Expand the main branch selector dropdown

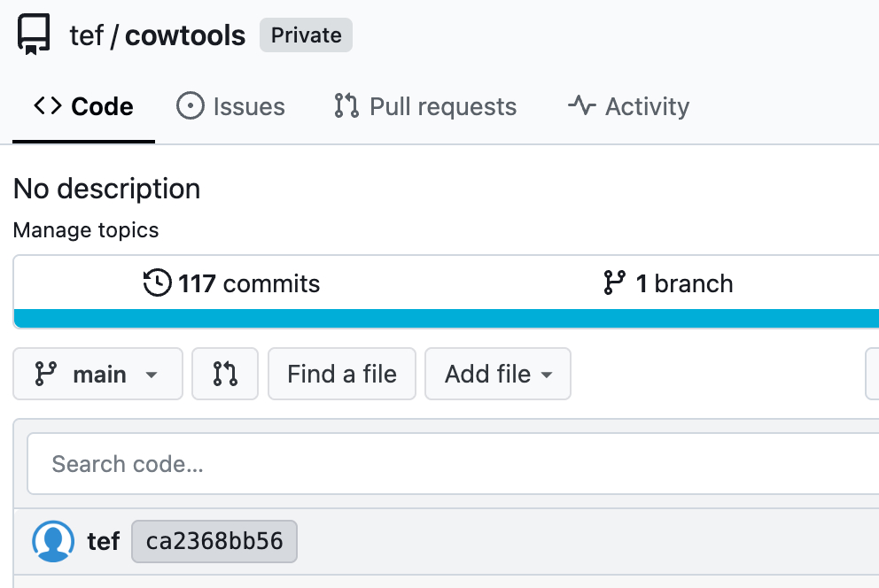tap(97, 375)
